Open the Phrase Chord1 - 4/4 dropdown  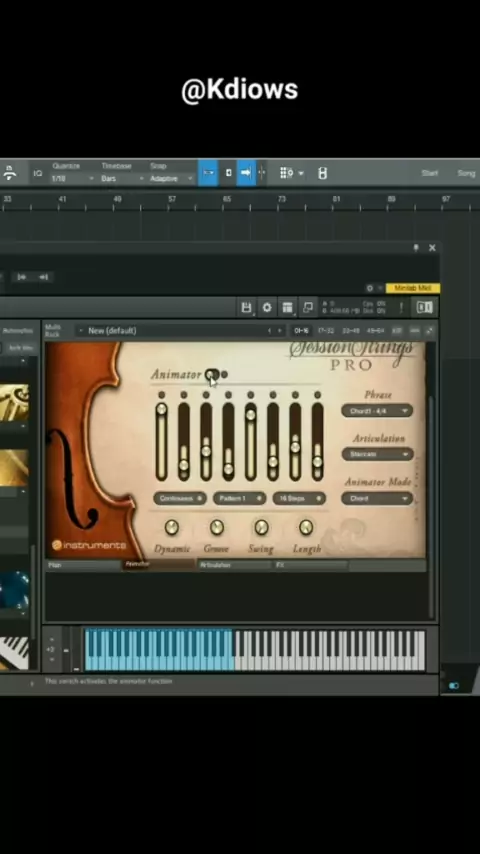tap(377, 411)
